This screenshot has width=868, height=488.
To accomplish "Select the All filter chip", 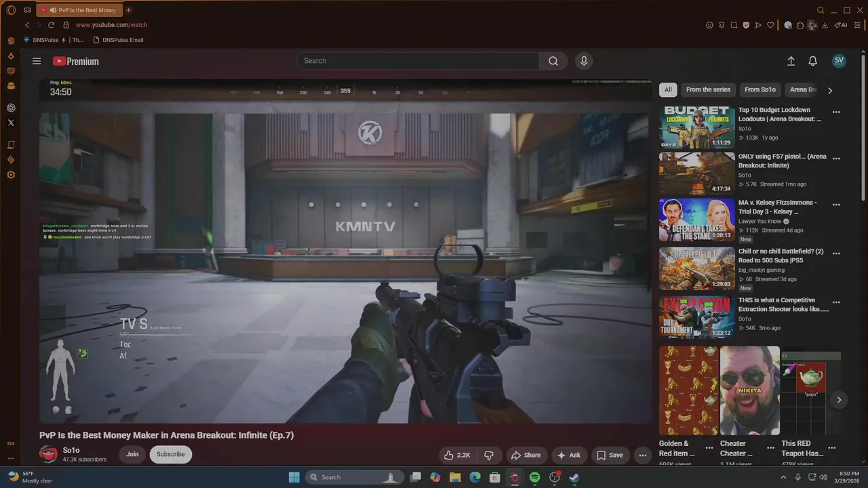I will coord(668,89).
